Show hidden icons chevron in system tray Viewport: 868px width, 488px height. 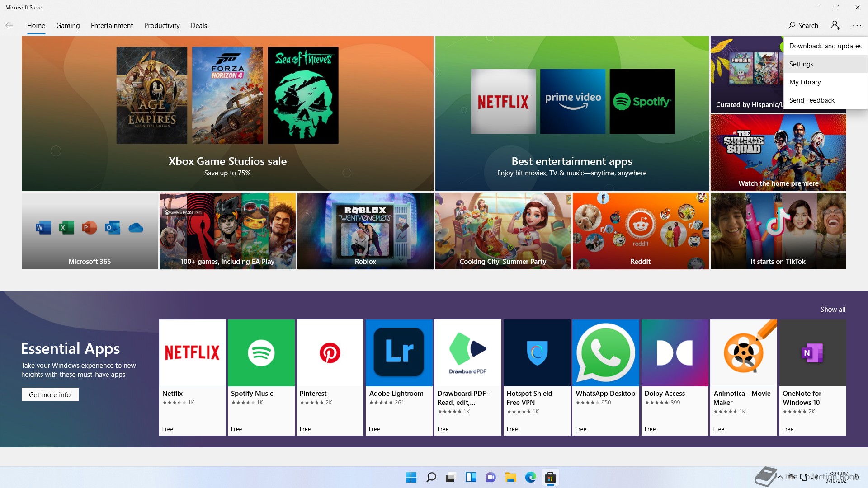pos(780,477)
